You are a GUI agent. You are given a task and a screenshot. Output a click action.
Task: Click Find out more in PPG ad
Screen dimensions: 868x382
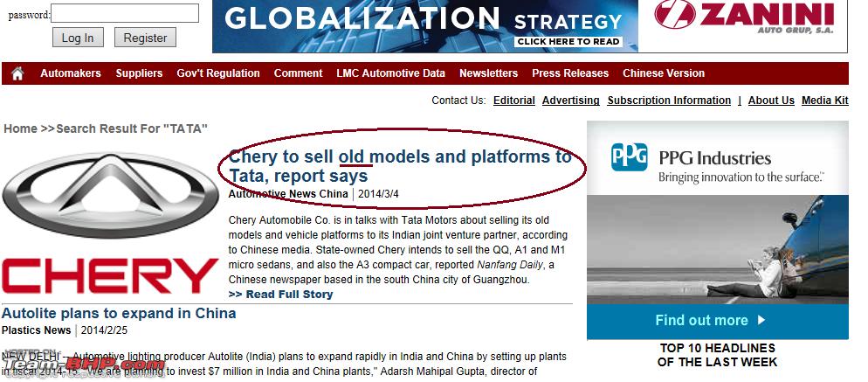[710, 321]
